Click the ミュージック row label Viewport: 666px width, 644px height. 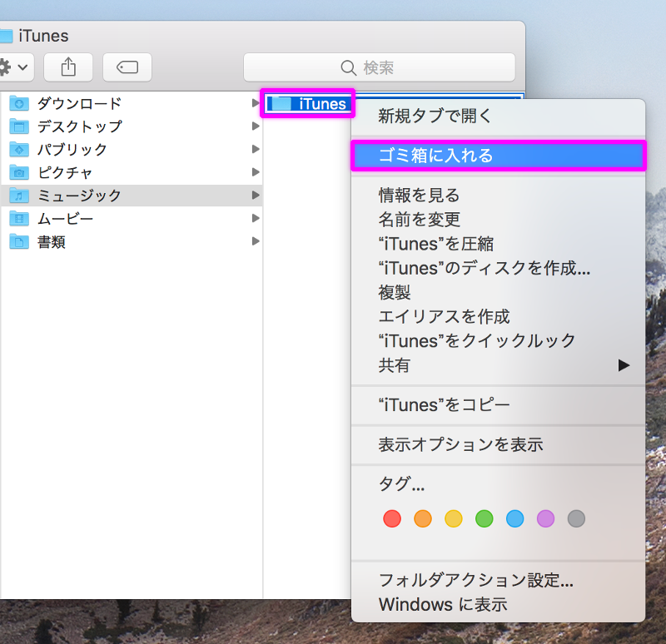click(79, 196)
